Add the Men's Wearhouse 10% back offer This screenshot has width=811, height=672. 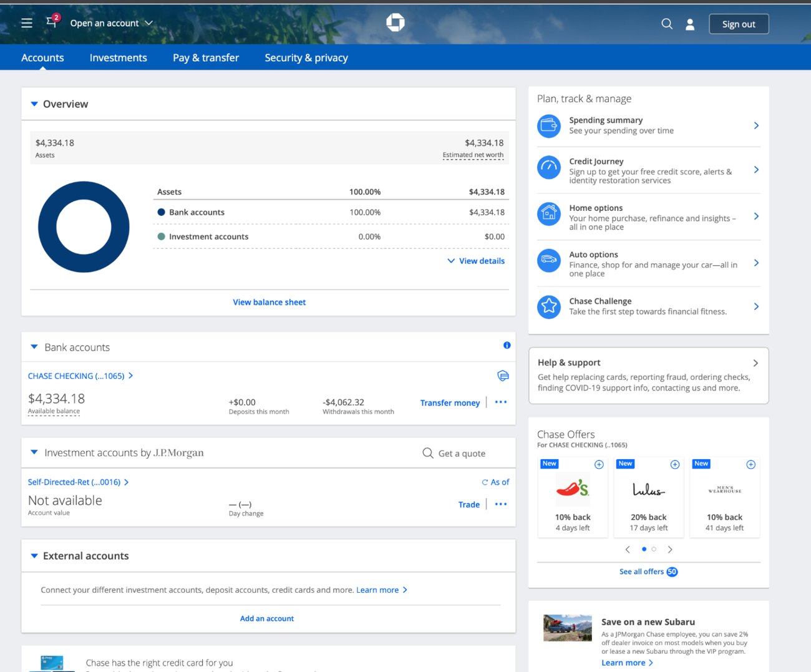point(751,464)
